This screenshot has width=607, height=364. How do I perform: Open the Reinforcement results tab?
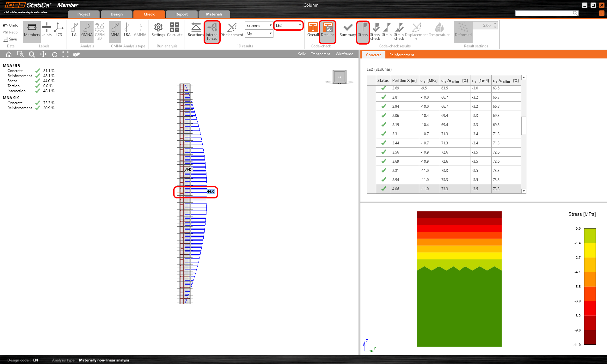(402, 55)
